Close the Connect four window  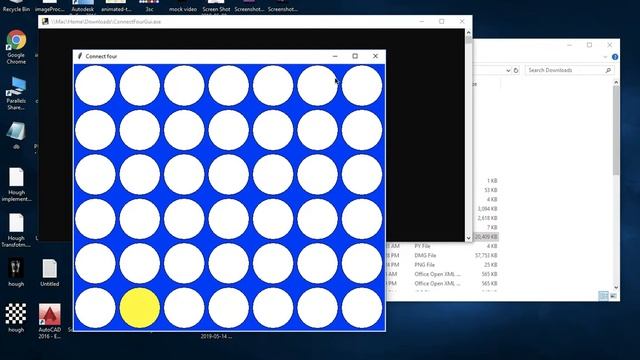(x=376, y=56)
